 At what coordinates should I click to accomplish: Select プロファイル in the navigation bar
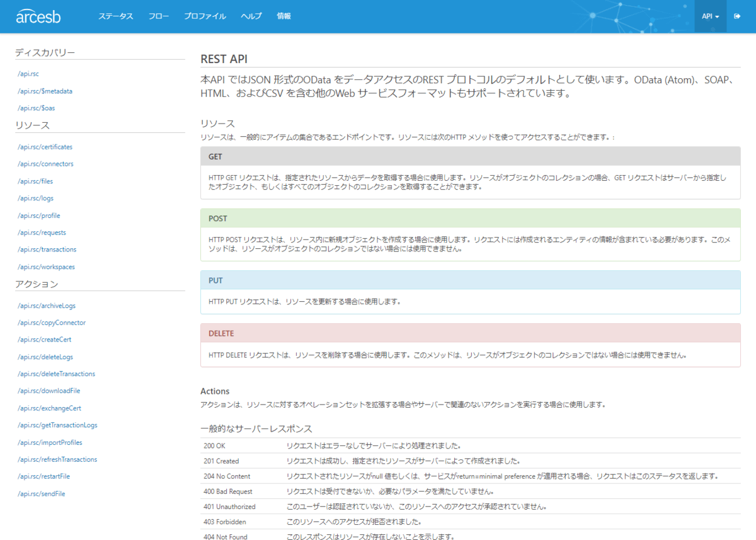[205, 16]
